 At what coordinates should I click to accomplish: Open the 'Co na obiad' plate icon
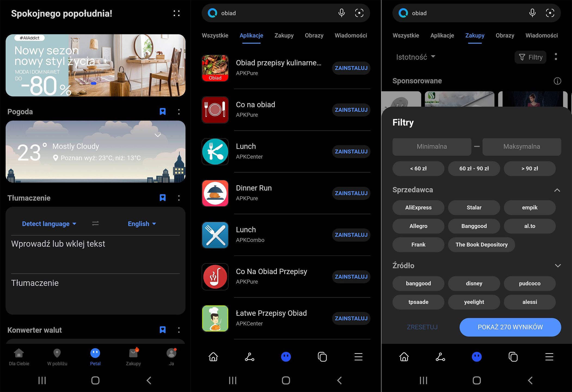coord(215,110)
